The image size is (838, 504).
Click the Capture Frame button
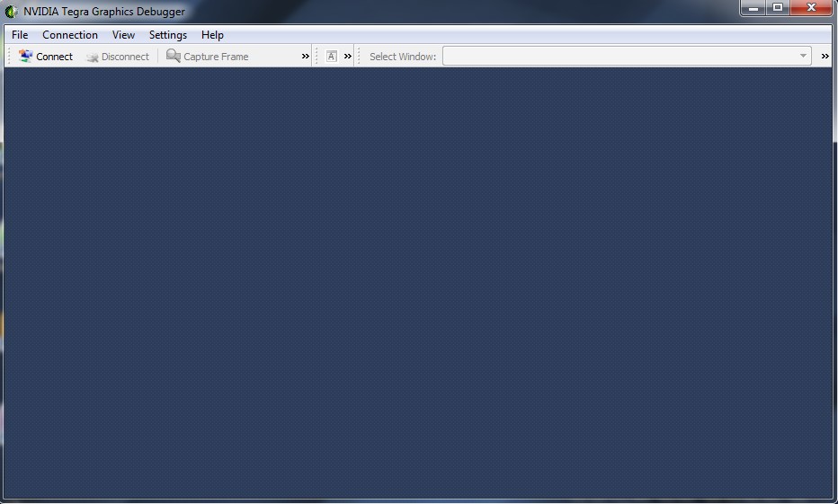click(208, 56)
